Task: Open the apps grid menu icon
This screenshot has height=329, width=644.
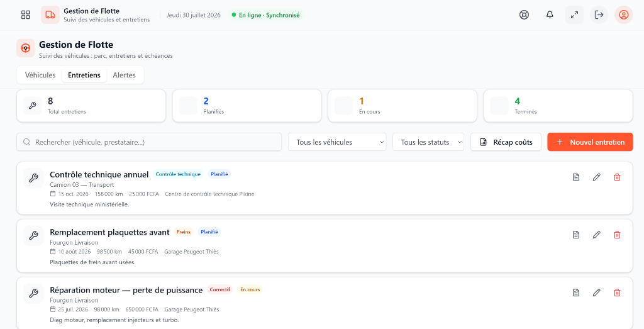Action: 25,15
